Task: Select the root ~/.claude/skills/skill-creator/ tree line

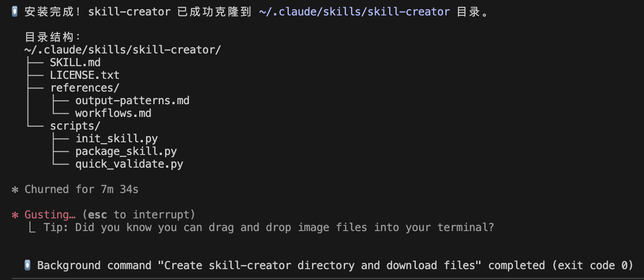Action: point(122,50)
